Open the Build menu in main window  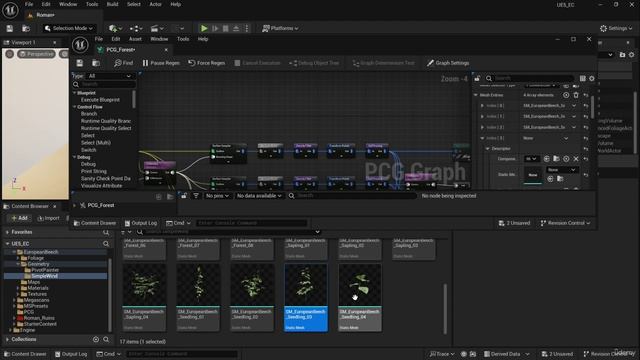pyautogui.click(x=112, y=4)
